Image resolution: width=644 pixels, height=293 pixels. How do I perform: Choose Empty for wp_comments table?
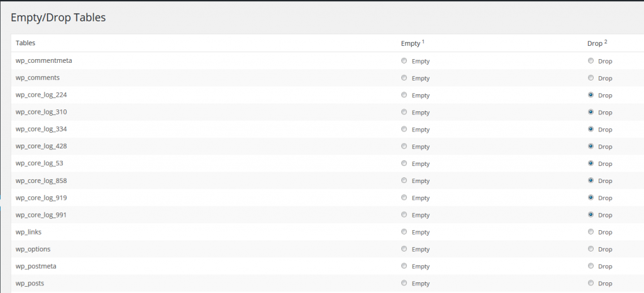(x=404, y=78)
